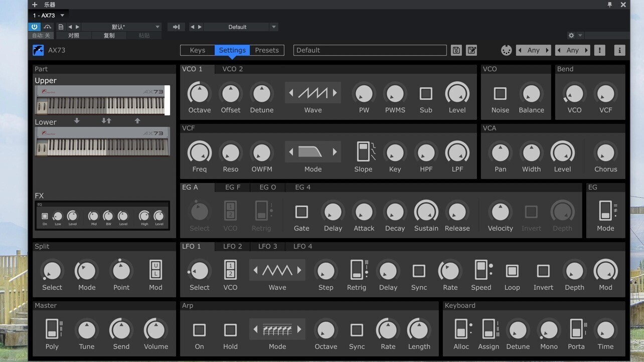Screen dimensions: 644x362
Task: Open the info button
Action: point(619,50)
